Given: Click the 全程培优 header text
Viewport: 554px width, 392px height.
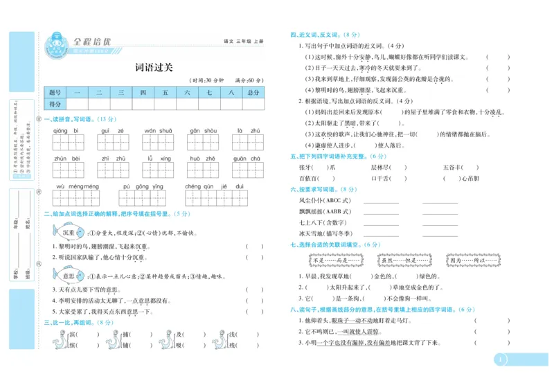Looking at the screenshot, I should pos(92,42).
